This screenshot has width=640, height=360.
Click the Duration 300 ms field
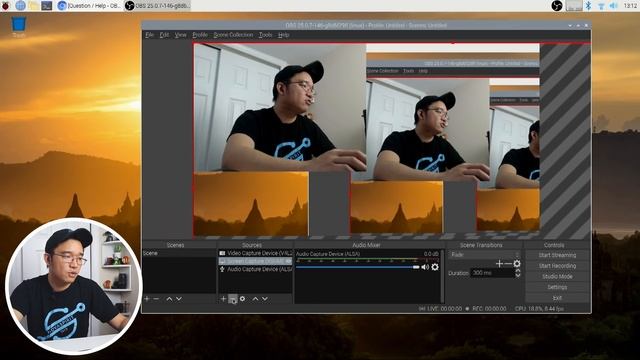click(x=493, y=273)
